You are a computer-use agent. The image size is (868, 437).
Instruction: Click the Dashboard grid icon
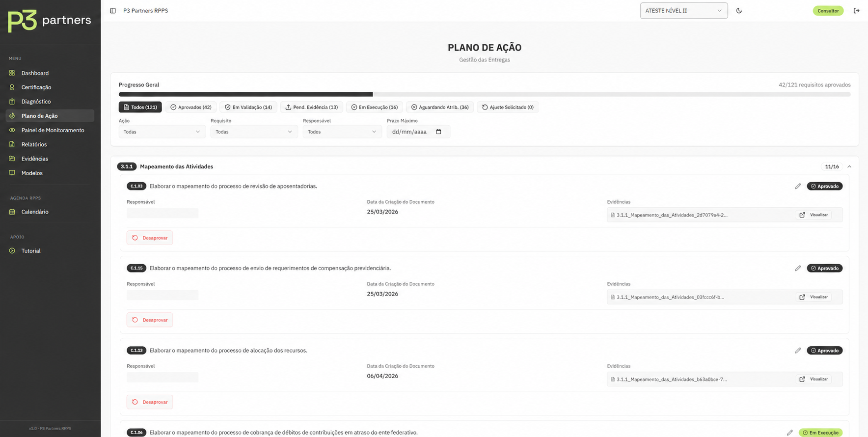[12, 73]
